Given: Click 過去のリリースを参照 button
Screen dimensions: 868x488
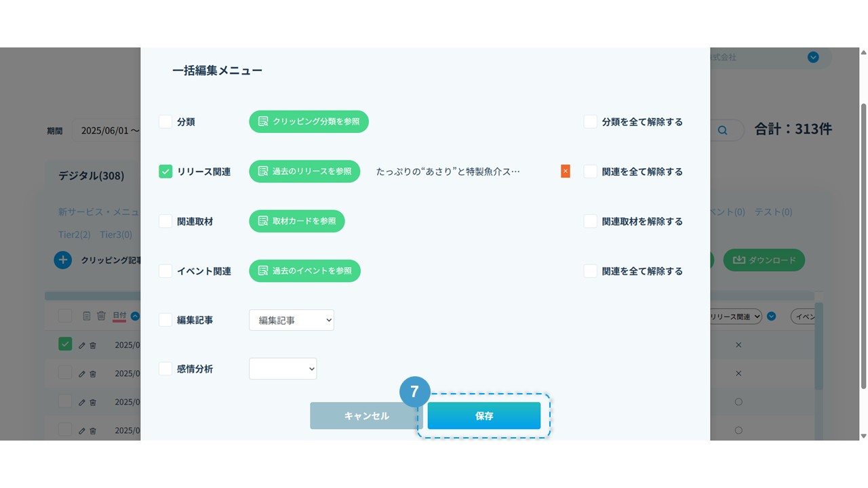Looking at the screenshot, I should (x=304, y=171).
